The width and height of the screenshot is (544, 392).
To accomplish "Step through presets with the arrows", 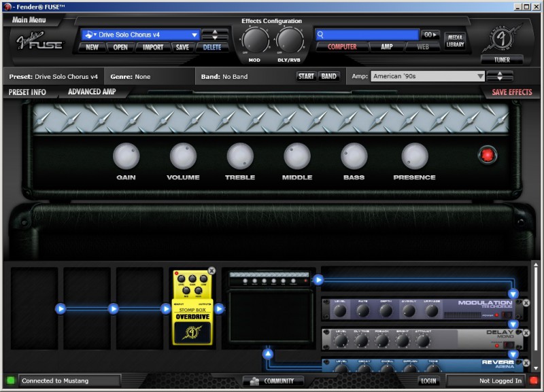I will 215,35.
